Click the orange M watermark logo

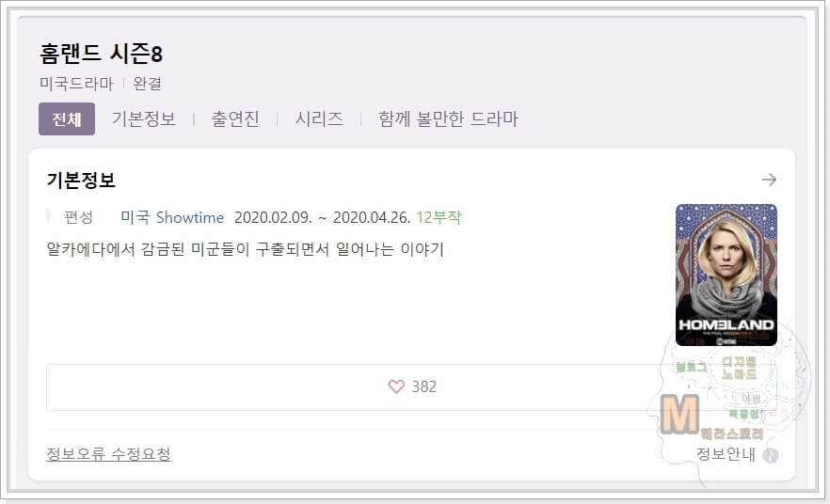point(679,414)
